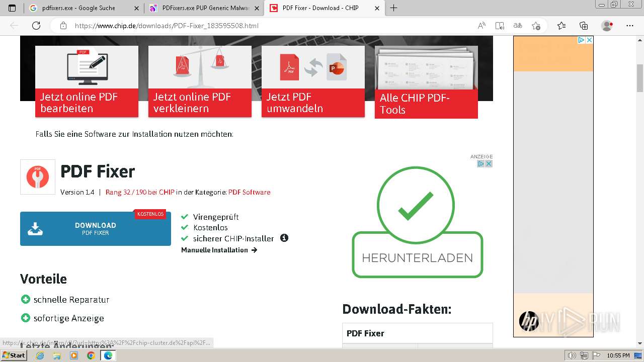This screenshot has width=644, height=362.
Task: Close the PDFixers.exe PUP Generic Malware tab
Action: click(257, 8)
